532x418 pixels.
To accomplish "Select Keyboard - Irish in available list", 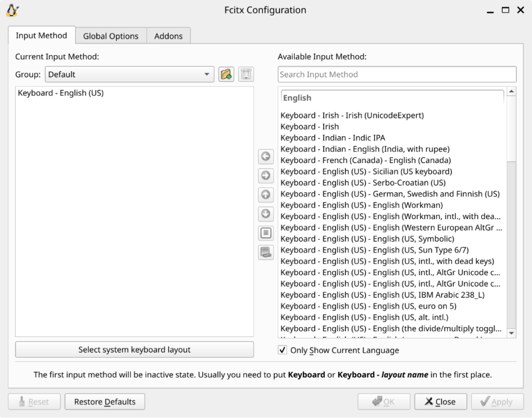I will [x=310, y=127].
